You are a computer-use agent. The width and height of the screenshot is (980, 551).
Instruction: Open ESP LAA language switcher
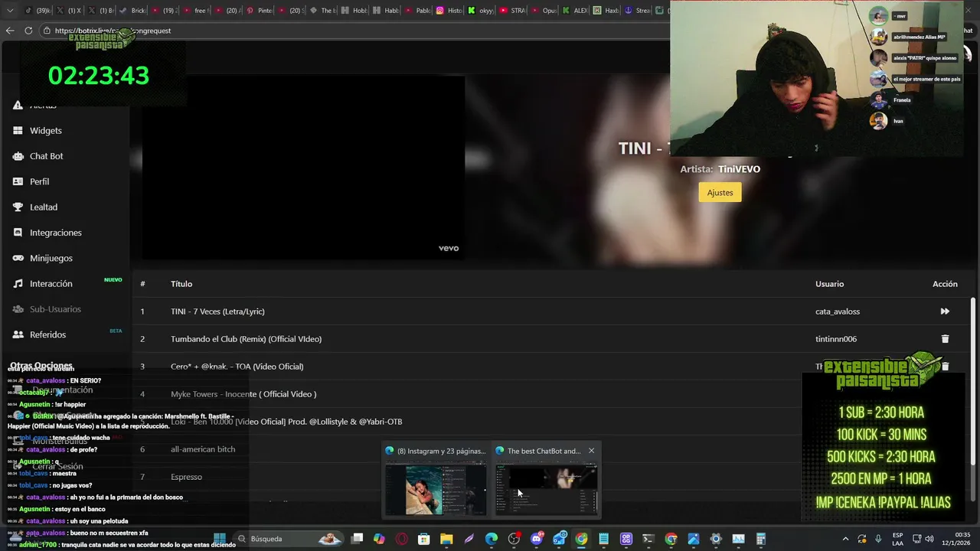point(897,539)
